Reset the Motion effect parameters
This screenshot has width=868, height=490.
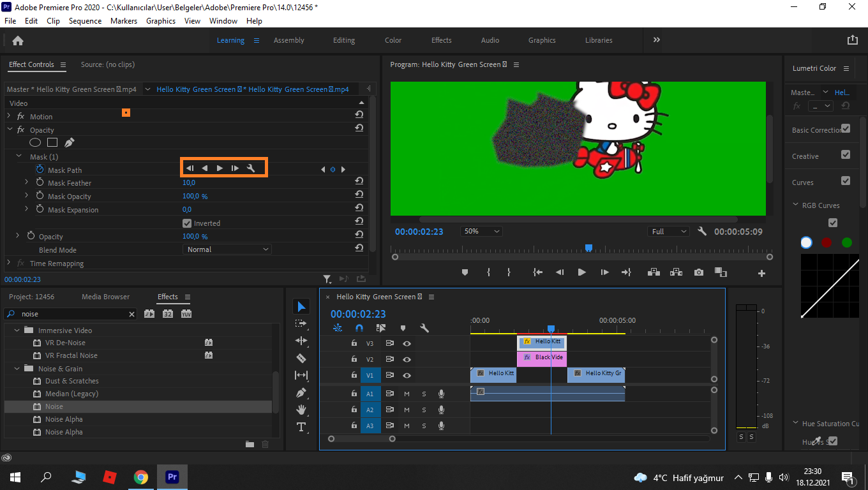pos(359,115)
